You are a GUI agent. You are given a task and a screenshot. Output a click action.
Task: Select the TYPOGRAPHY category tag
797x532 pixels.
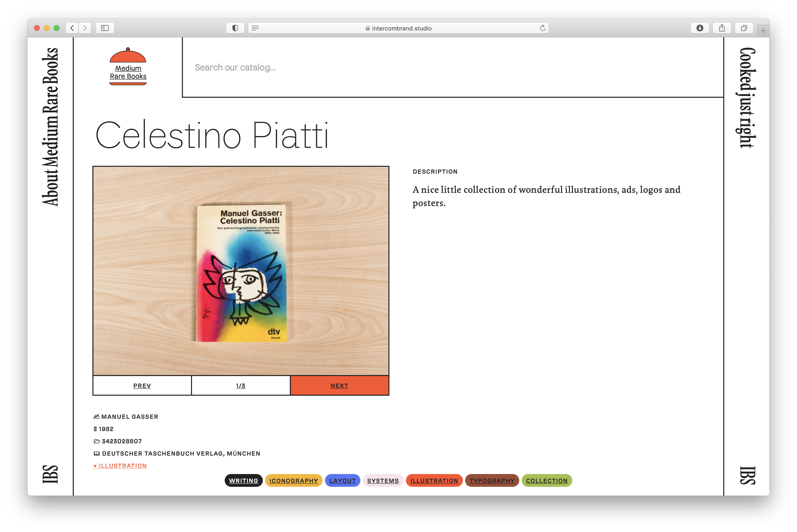pos(492,480)
